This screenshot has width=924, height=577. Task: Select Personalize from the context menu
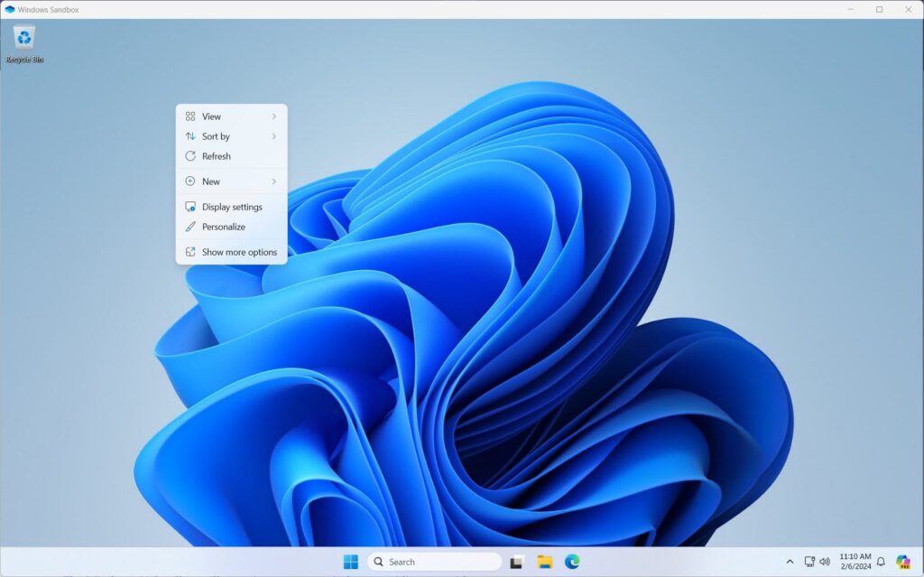tap(223, 227)
